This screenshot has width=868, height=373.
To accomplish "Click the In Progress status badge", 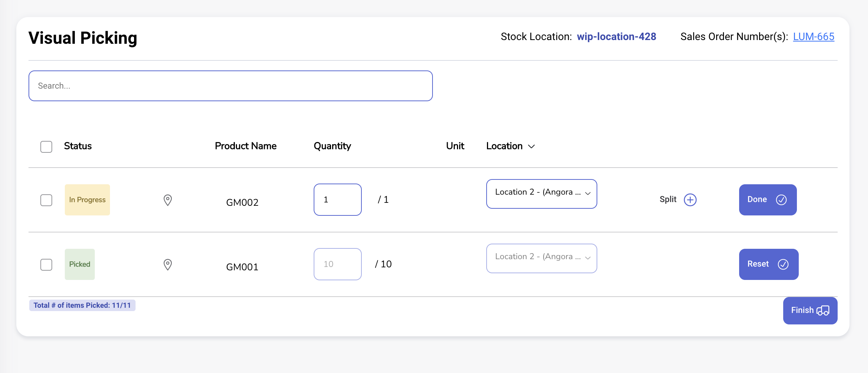I will coord(87,200).
